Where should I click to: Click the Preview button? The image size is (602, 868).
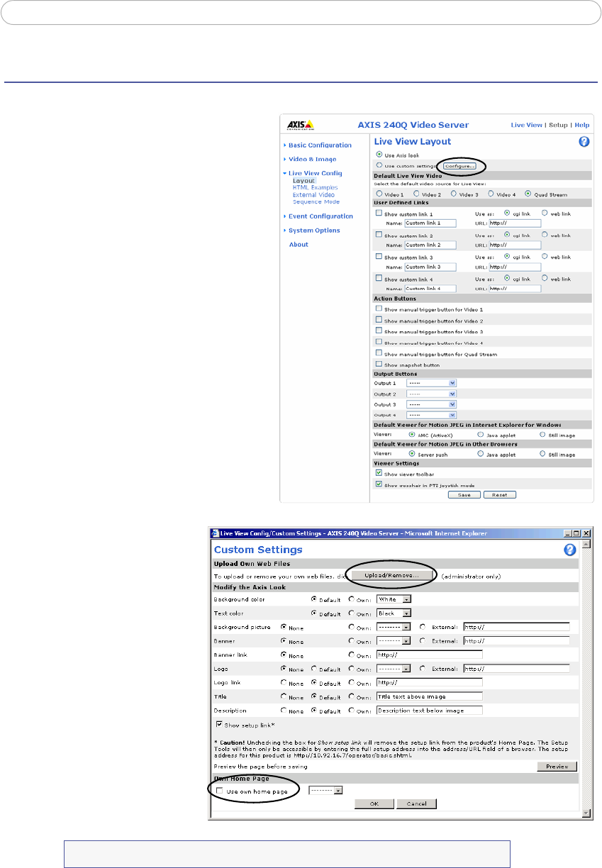click(557, 767)
